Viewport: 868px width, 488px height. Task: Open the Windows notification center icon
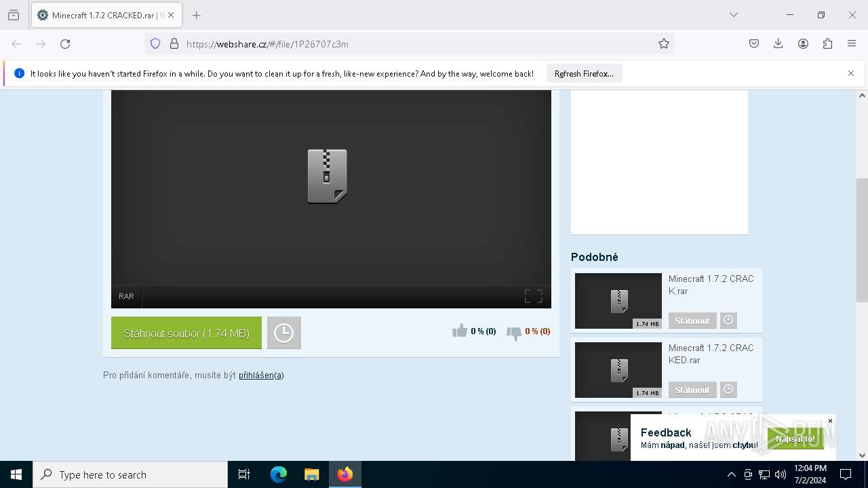click(x=846, y=474)
